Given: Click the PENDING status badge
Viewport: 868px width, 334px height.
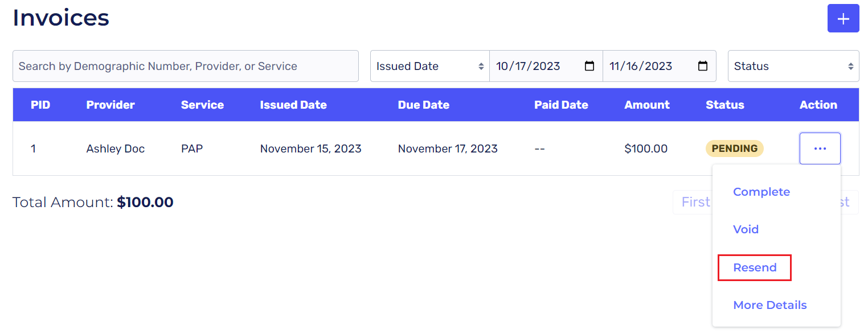Looking at the screenshot, I should coord(734,149).
